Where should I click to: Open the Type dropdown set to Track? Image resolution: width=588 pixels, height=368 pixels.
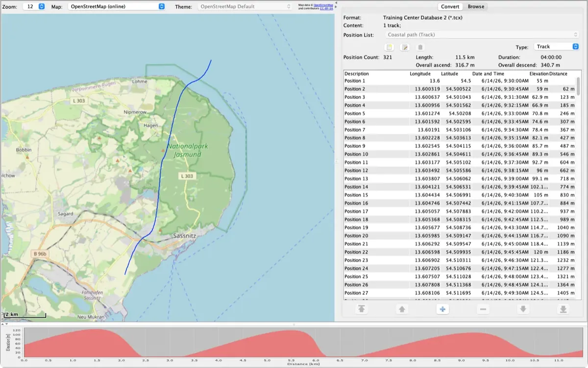556,46
